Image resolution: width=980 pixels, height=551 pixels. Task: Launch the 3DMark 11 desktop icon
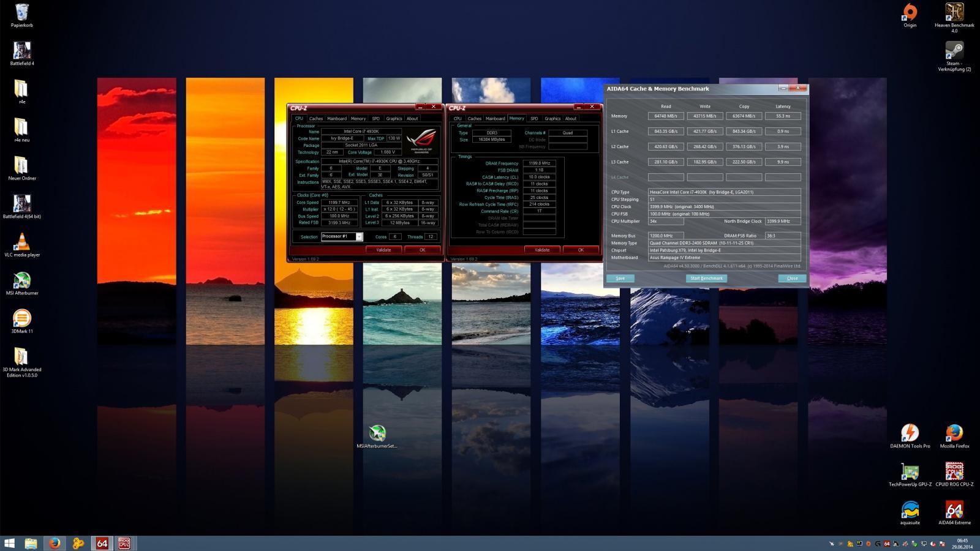coord(22,322)
